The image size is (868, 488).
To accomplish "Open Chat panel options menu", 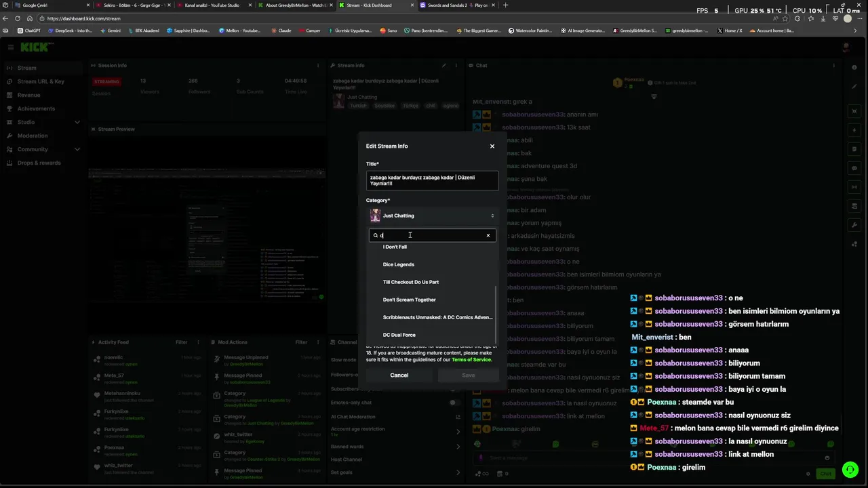I will click(x=833, y=66).
